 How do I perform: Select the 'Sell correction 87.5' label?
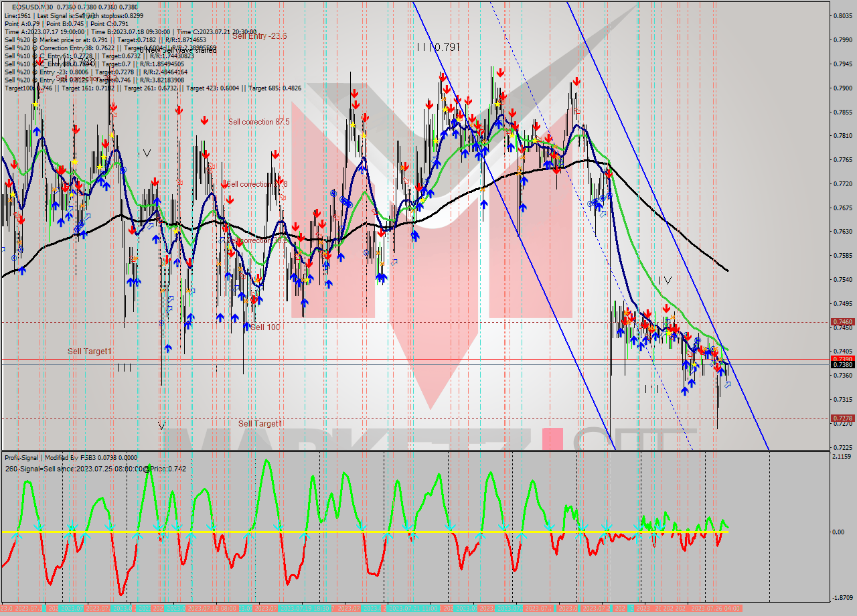[x=259, y=122]
